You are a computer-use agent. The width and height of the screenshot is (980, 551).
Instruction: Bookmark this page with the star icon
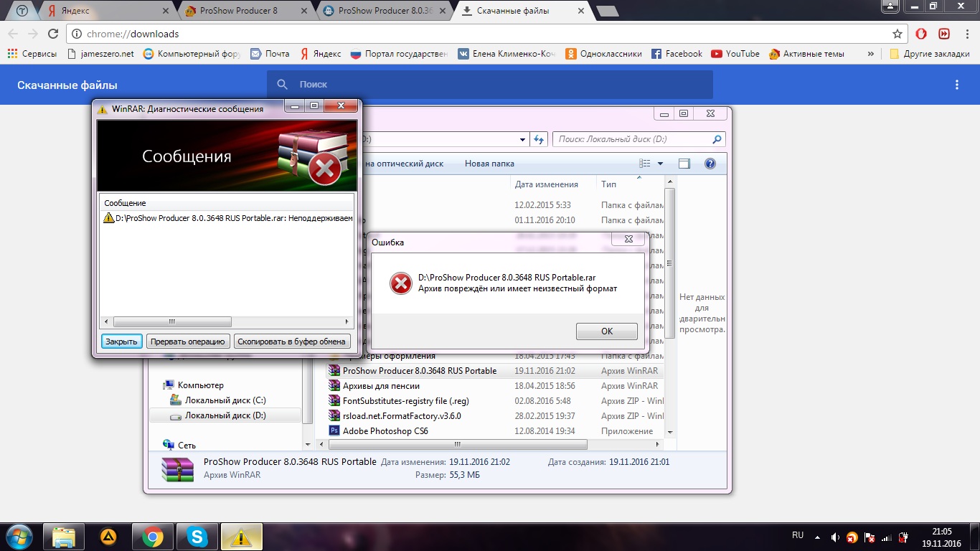point(897,34)
